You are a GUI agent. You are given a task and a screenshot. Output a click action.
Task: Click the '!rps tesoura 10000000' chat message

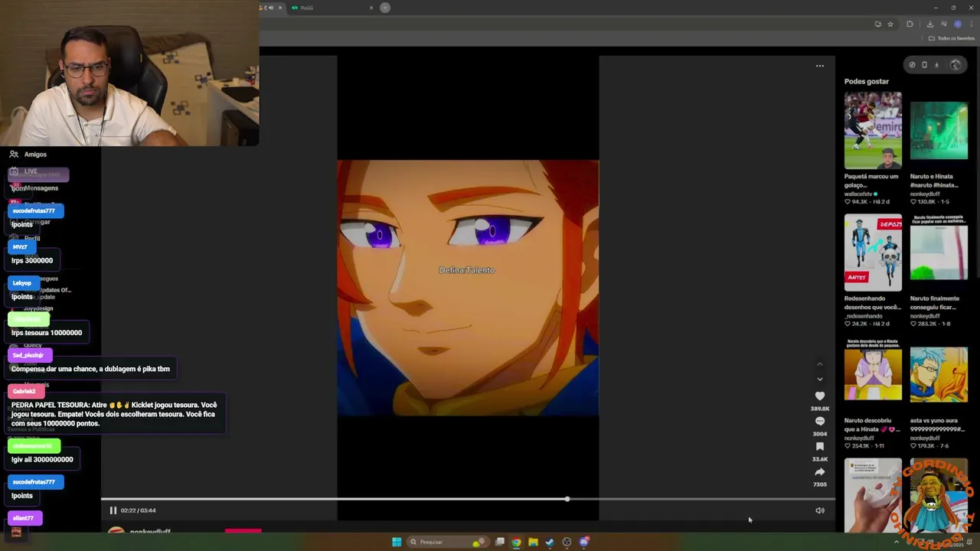click(x=47, y=333)
